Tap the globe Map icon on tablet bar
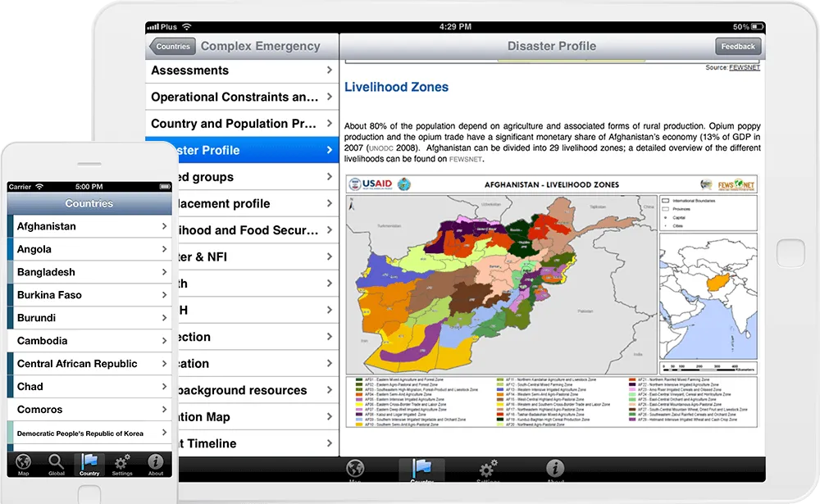The height and width of the screenshot is (504, 820). [x=355, y=470]
